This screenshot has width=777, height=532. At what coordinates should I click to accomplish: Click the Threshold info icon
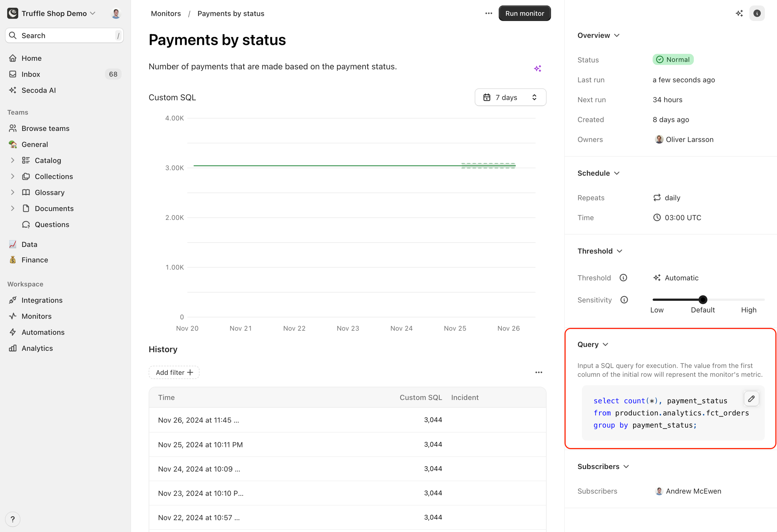click(623, 278)
